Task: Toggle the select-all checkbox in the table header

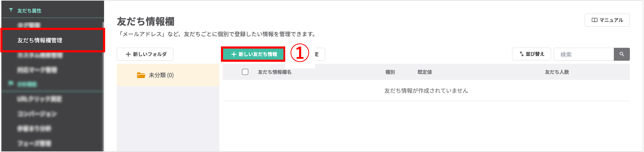Action: pos(245,72)
